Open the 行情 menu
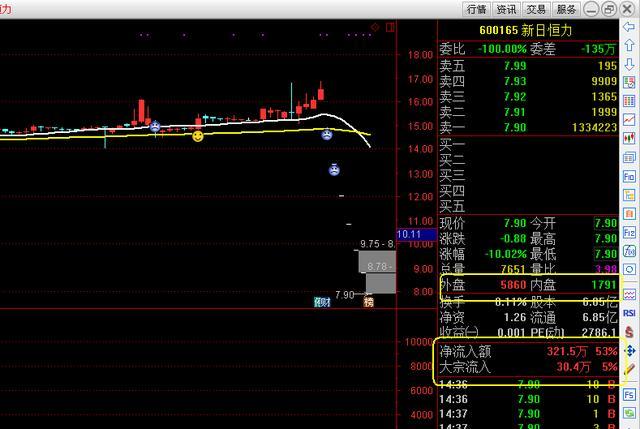The image size is (640, 429). click(x=476, y=9)
